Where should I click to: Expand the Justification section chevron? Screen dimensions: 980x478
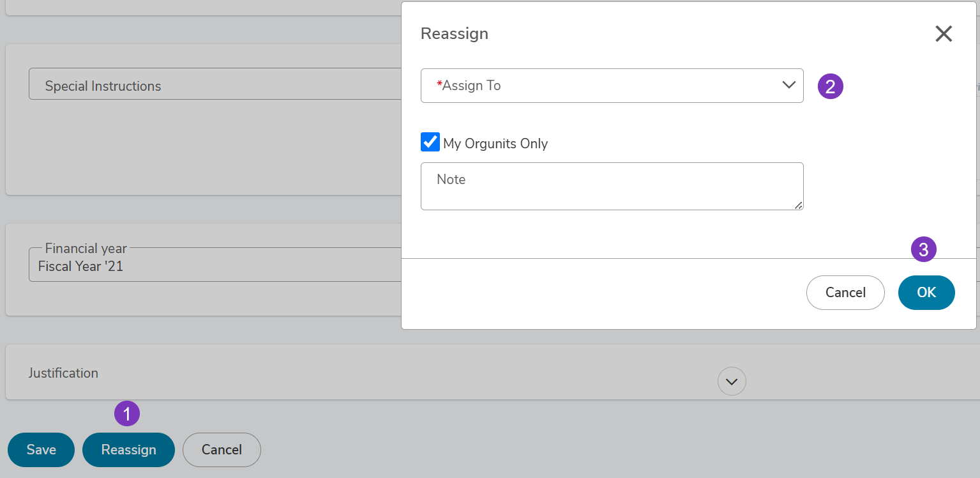[732, 382]
